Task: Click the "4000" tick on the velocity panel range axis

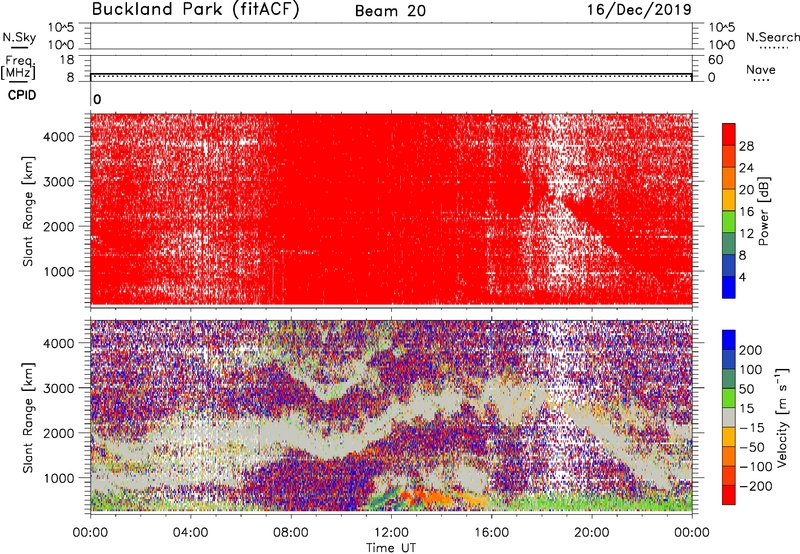Action: tap(59, 343)
